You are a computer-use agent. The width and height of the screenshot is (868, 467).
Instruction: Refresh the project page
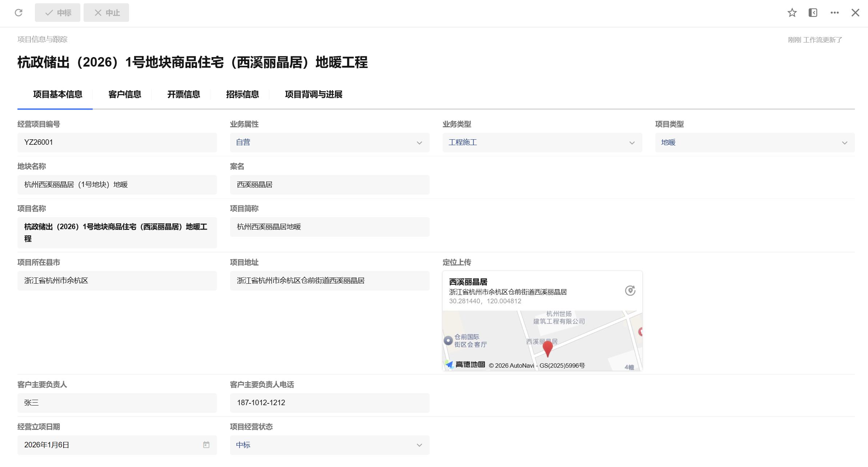pyautogui.click(x=19, y=12)
